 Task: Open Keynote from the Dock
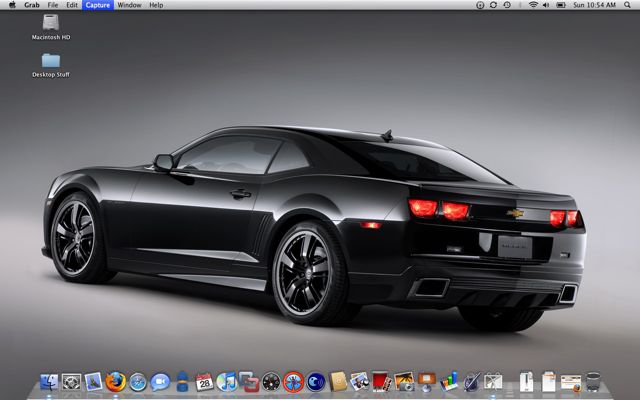point(428,381)
